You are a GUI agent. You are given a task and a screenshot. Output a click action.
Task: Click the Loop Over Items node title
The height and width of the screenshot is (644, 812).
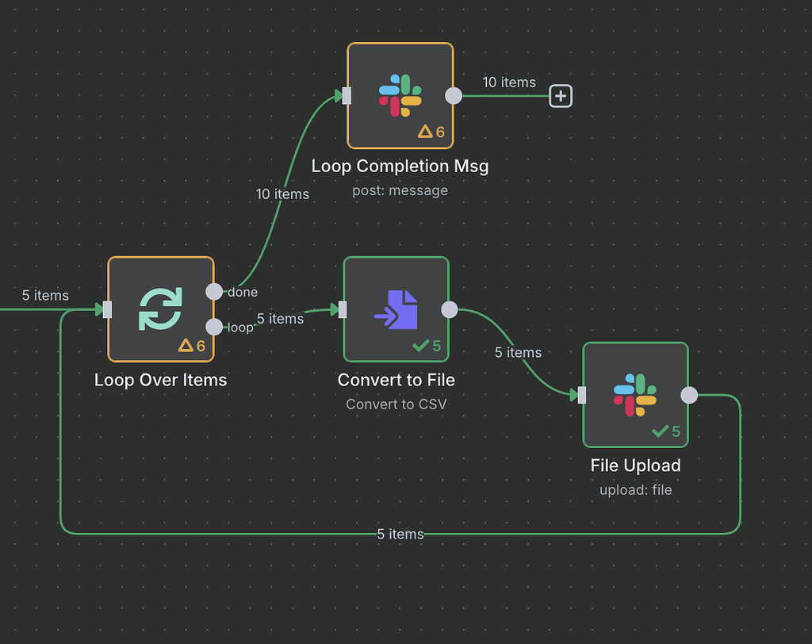[x=160, y=380]
